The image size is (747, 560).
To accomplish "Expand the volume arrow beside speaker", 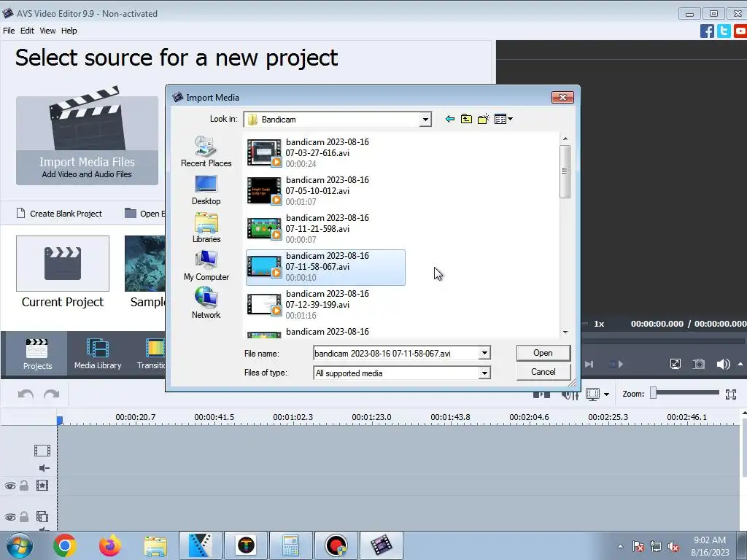I will click(740, 364).
